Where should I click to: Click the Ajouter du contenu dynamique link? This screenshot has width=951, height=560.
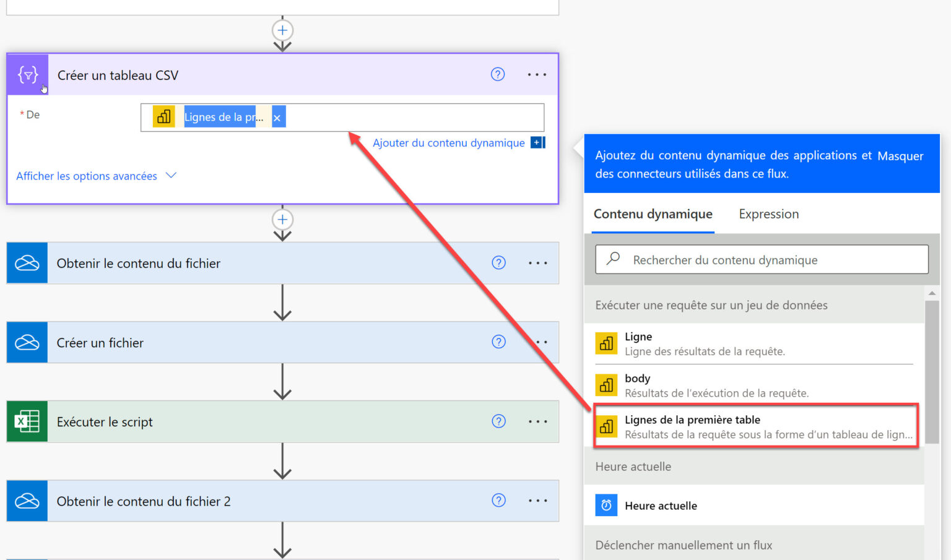click(448, 142)
